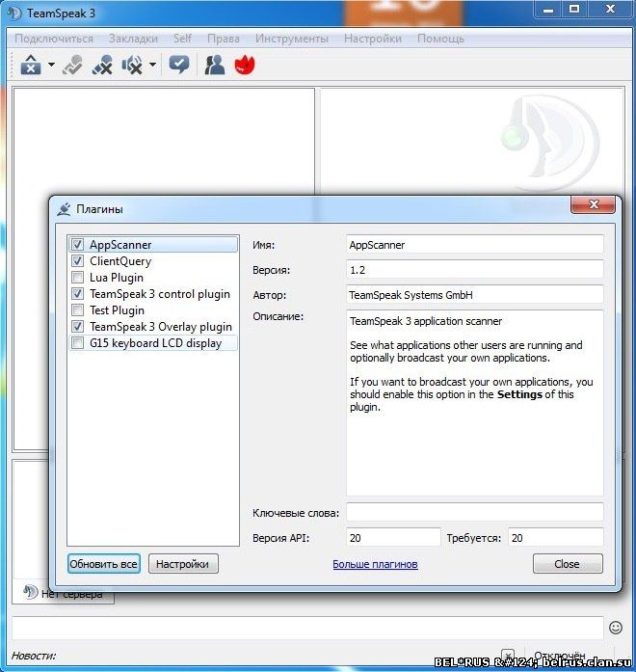Click the Ключевые слова empty field
The width and height of the screenshot is (636, 672).
click(x=474, y=513)
